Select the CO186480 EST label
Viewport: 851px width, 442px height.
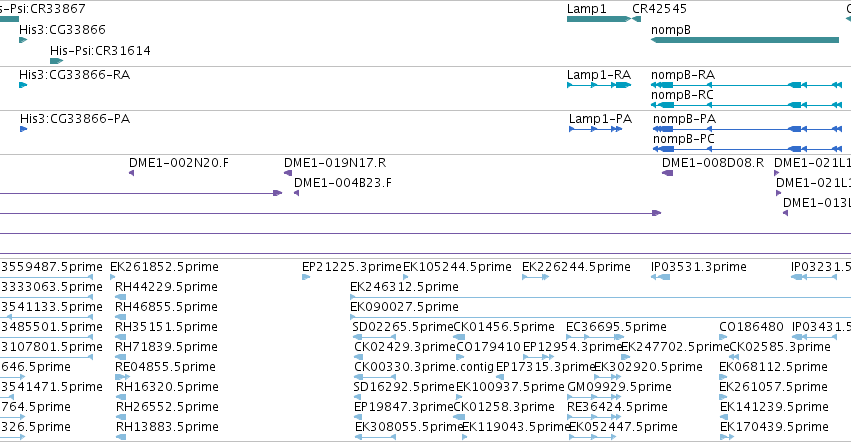[x=751, y=326]
